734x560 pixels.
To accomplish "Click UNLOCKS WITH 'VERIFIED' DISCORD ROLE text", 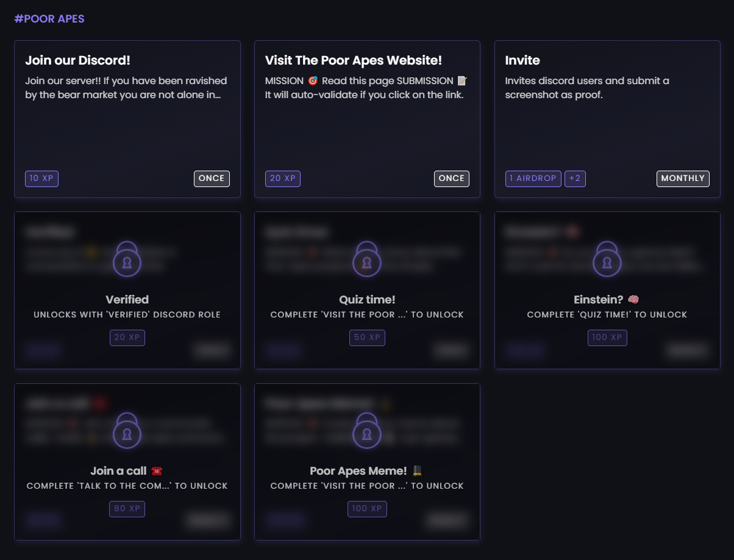I will pos(127,315).
